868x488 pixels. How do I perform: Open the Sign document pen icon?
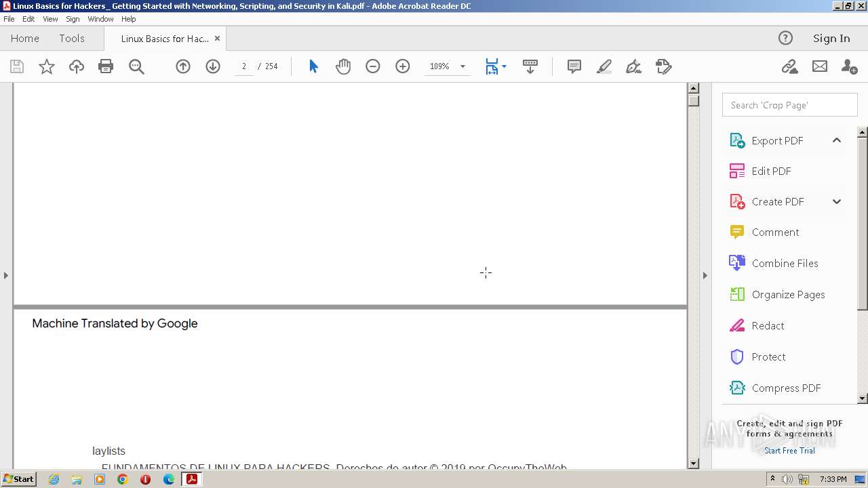tap(634, 66)
